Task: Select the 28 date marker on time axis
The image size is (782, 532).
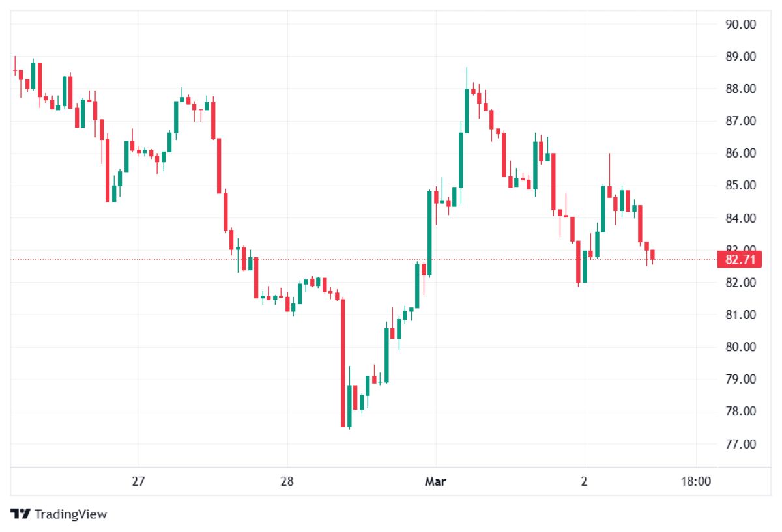Action: [x=287, y=482]
